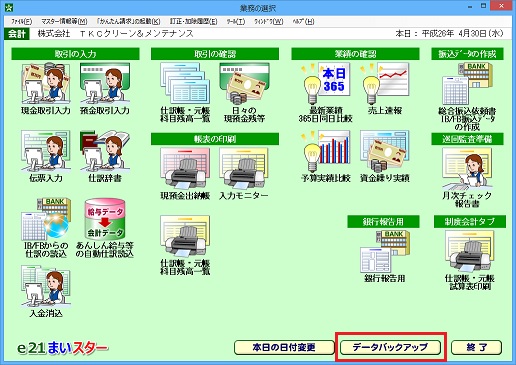Close the 業務の選択 window
Viewport: 516px width, 365px height.
tap(502, 6)
